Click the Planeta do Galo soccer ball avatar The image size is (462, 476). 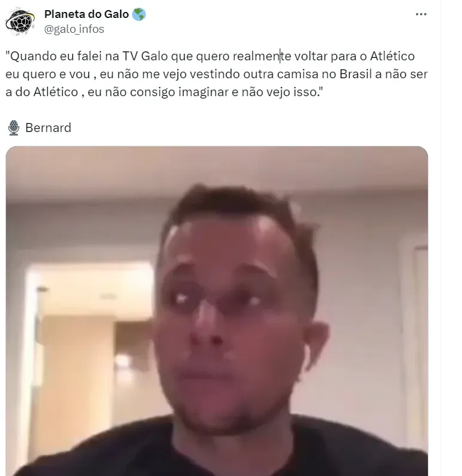coord(20,21)
